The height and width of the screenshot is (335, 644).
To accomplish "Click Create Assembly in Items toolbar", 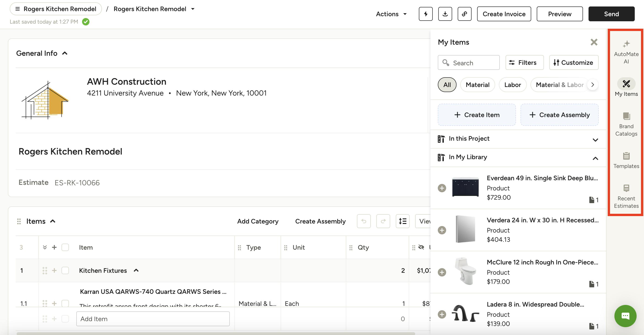I will (320, 221).
